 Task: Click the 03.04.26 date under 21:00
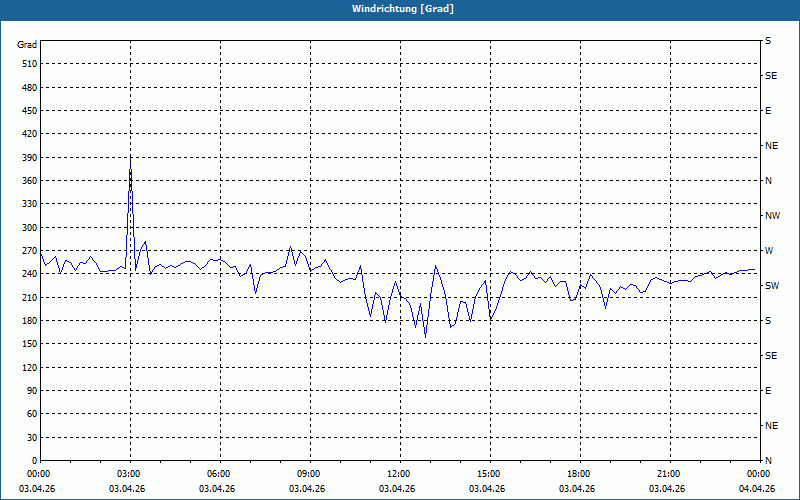click(667, 489)
